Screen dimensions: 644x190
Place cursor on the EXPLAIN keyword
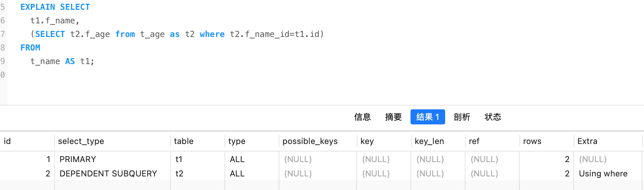point(38,7)
